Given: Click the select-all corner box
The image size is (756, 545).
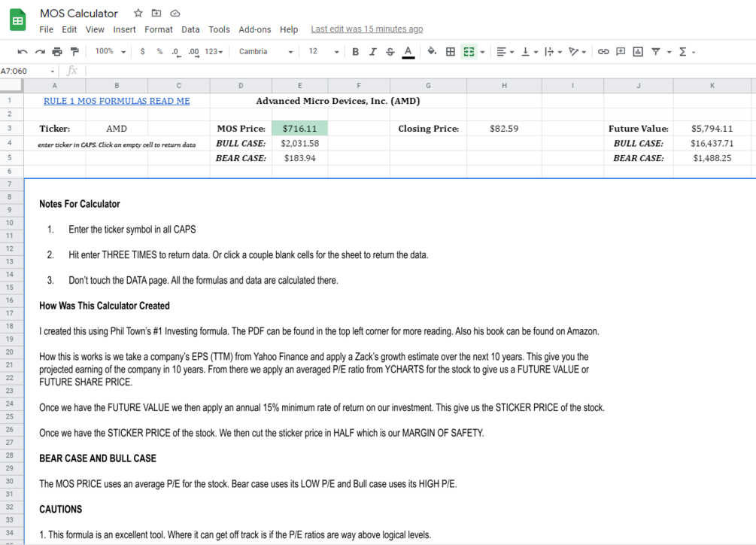Looking at the screenshot, I should pyautogui.click(x=11, y=85).
